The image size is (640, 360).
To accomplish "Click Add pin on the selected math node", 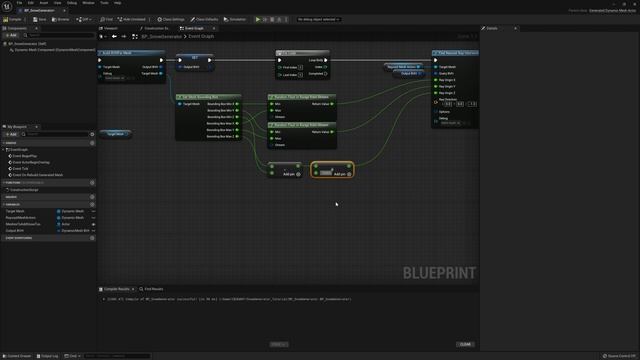I will coord(342,174).
